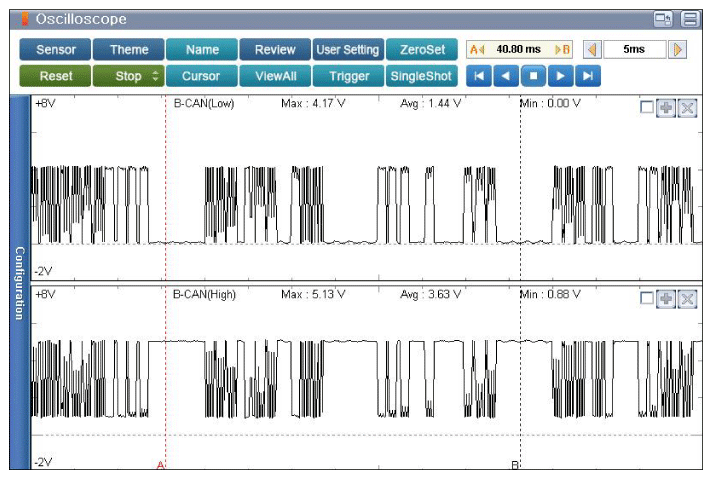Skip to the first waveform frame
This screenshot has width=712, height=479.
(481, 76)
